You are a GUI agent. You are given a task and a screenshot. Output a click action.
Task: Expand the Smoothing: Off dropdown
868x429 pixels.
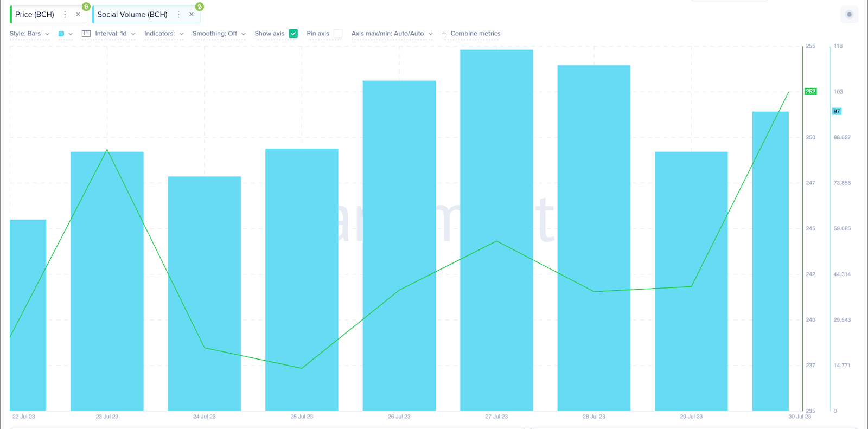(219, 34)
